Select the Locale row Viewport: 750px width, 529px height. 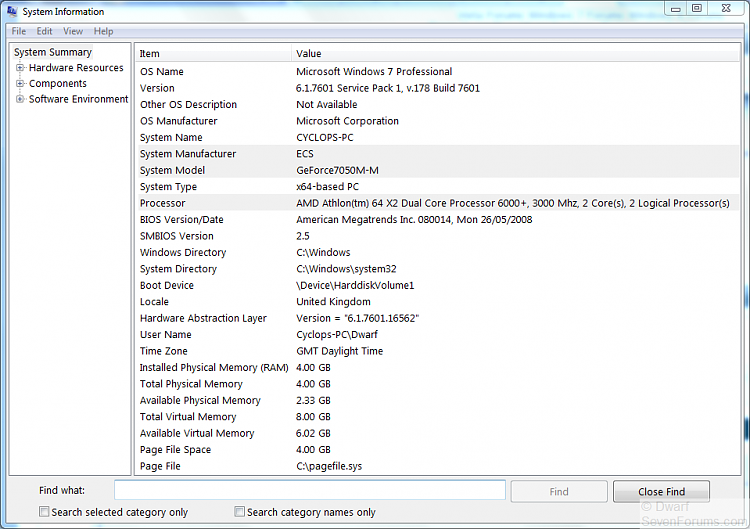pyautogui.click(x=438, y=302)
